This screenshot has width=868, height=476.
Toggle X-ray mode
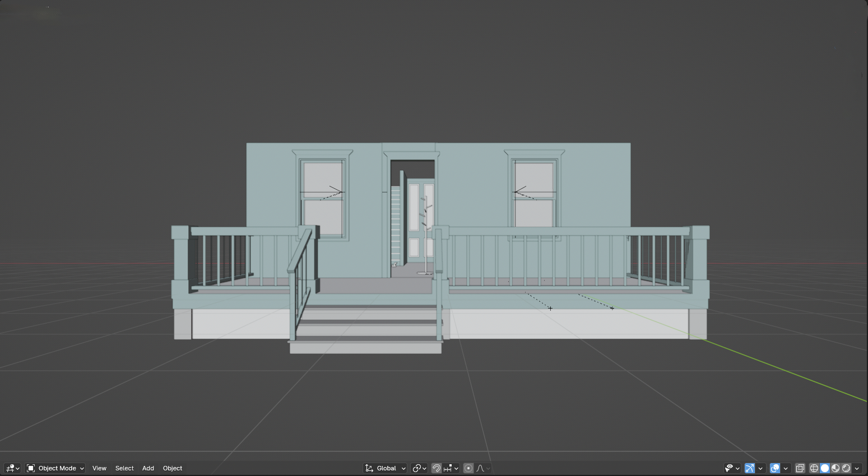click(x=800, y=468)
